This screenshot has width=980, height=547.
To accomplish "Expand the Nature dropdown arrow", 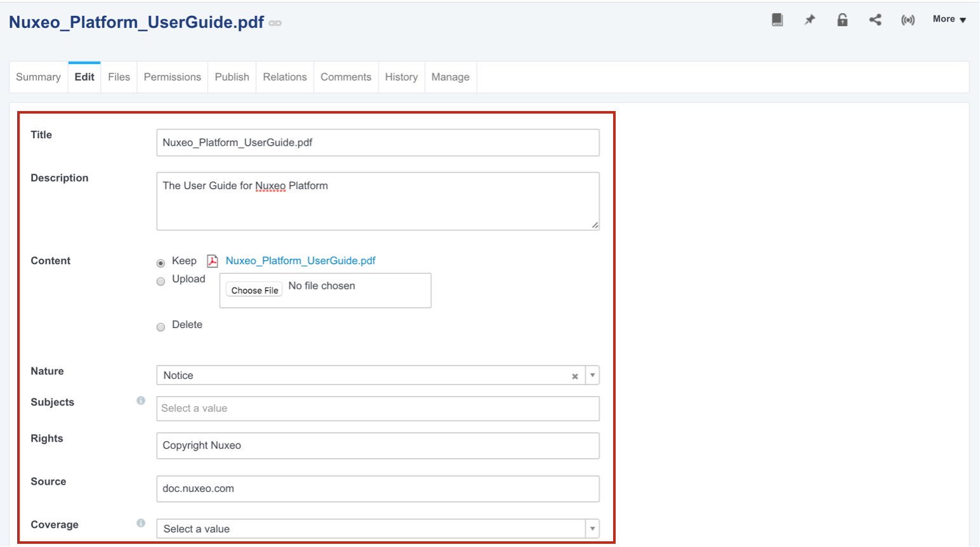I will 592,375.
